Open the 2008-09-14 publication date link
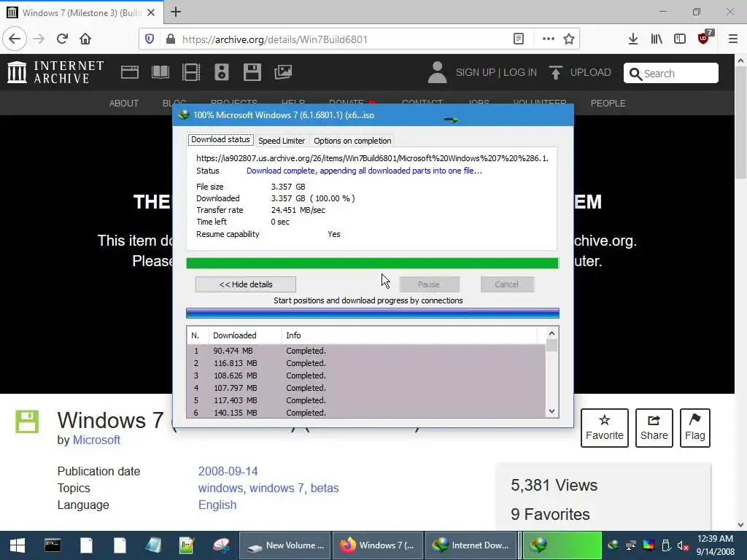 tap(228, 472)
